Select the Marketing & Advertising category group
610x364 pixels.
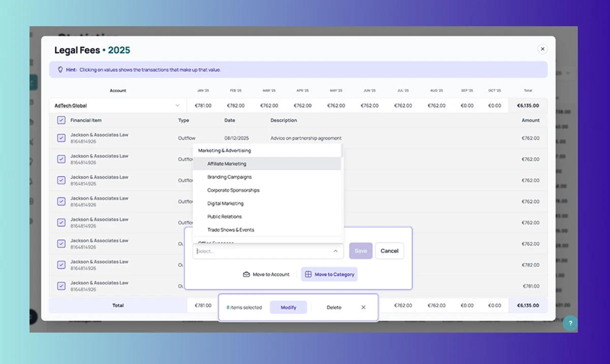click(x=224, y=151)
